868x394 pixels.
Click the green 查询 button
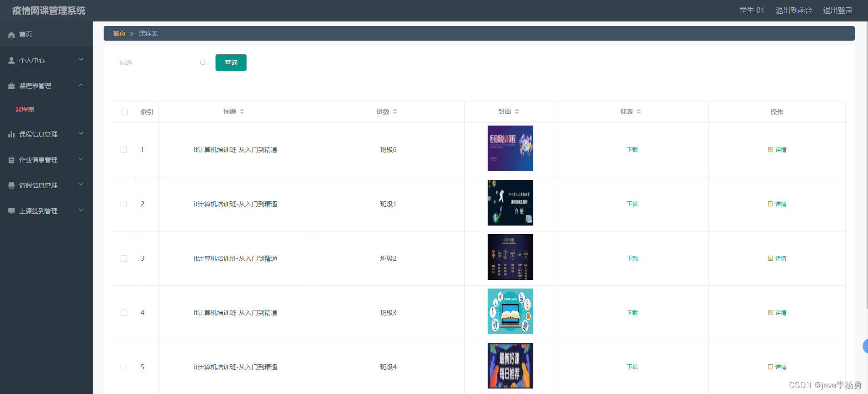(231, 63)
